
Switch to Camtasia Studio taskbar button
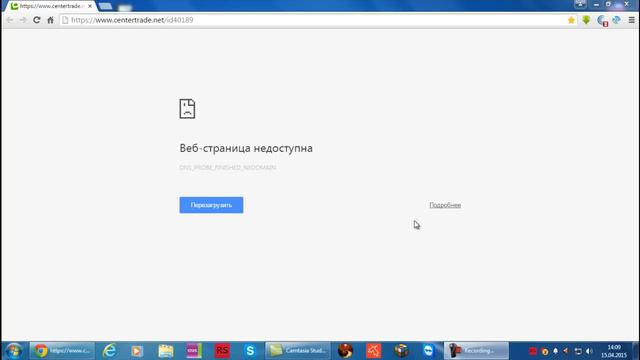(x=298, y=351)
